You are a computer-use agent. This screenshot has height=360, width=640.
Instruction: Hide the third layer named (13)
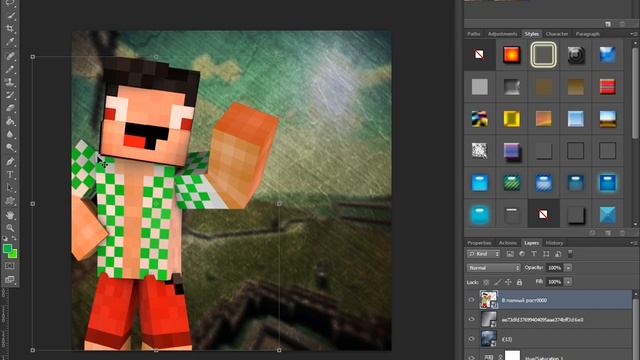tap(471, 339)
